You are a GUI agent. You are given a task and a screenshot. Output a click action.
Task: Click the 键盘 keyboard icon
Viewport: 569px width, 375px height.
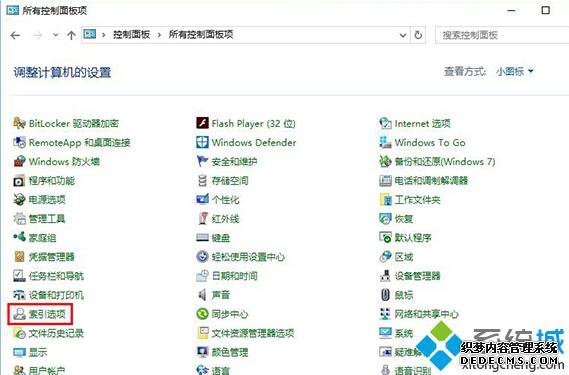202,237
